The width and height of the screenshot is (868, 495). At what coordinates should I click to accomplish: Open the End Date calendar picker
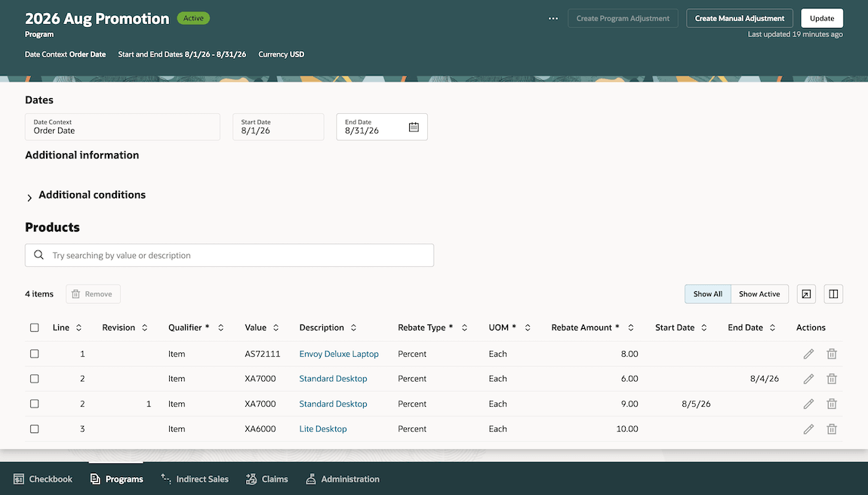(414, 127)
